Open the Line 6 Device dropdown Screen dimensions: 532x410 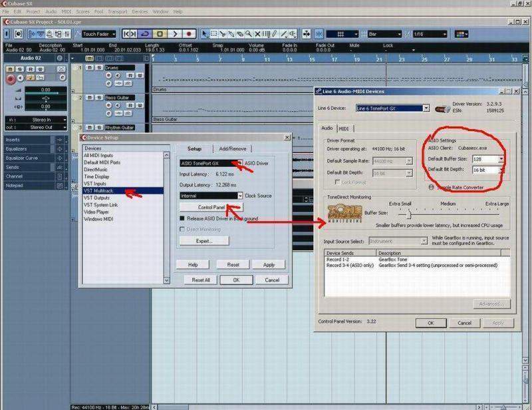point(426,108)
